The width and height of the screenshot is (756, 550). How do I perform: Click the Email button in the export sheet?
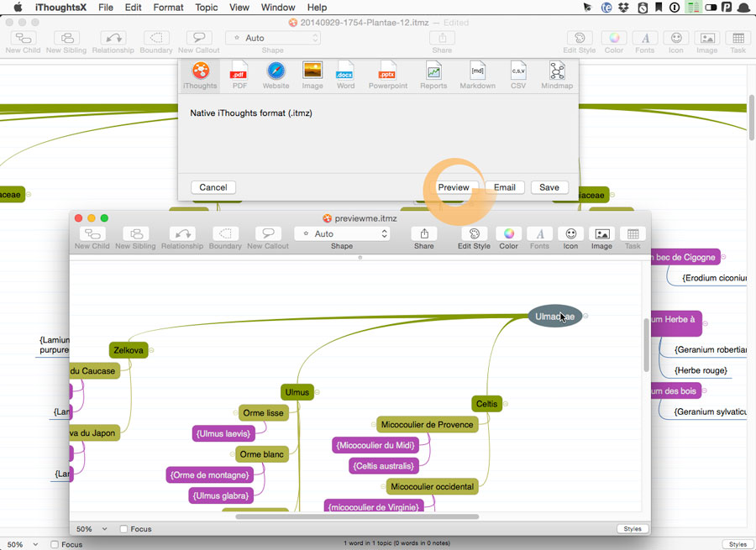pos(505,187)
